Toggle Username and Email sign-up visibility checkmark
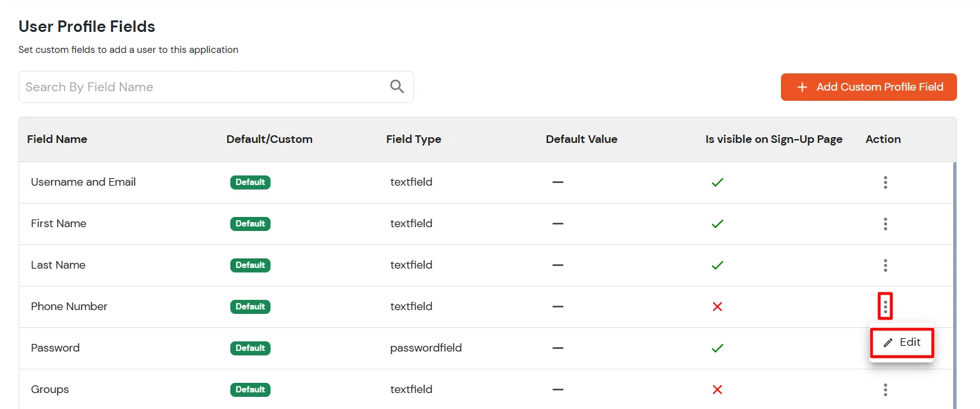Image resolution: width=980 pixels, height=409 pixels. tap(717, 182)
